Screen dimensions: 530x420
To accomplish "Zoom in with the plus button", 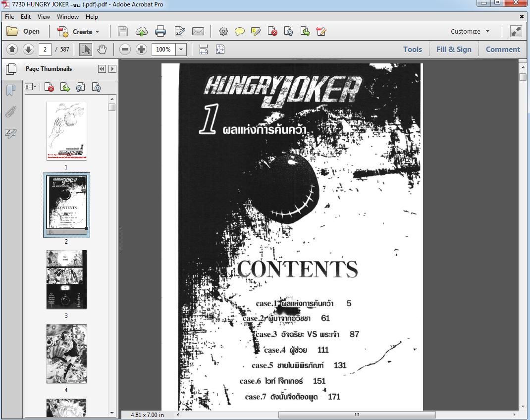I will (x=141, y=50).
